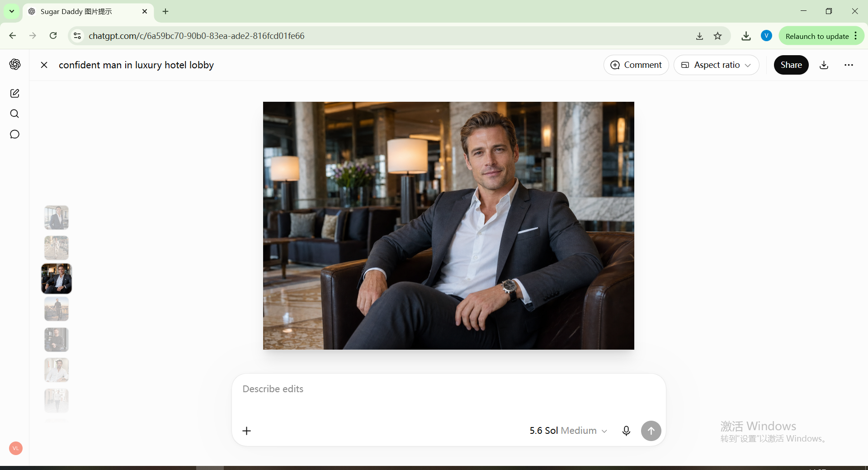
Task: Click the Share button
Action: pyautogui.click(x=791, y=65)
